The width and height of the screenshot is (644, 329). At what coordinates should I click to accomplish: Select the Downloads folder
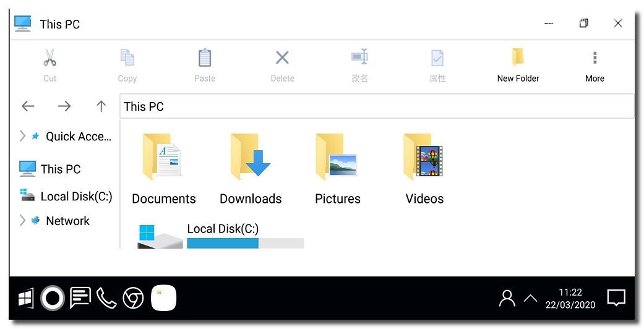pos(251,169)
